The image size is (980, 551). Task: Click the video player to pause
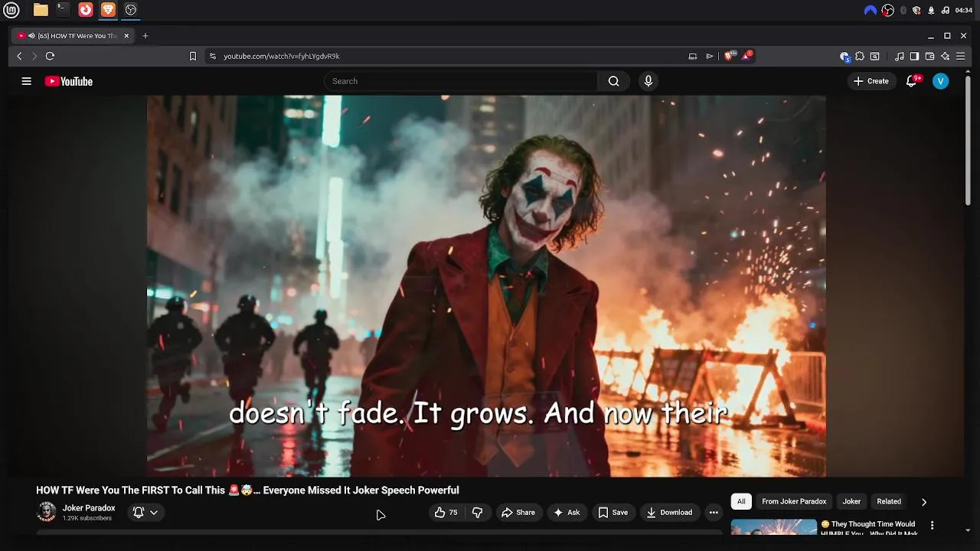486,285
